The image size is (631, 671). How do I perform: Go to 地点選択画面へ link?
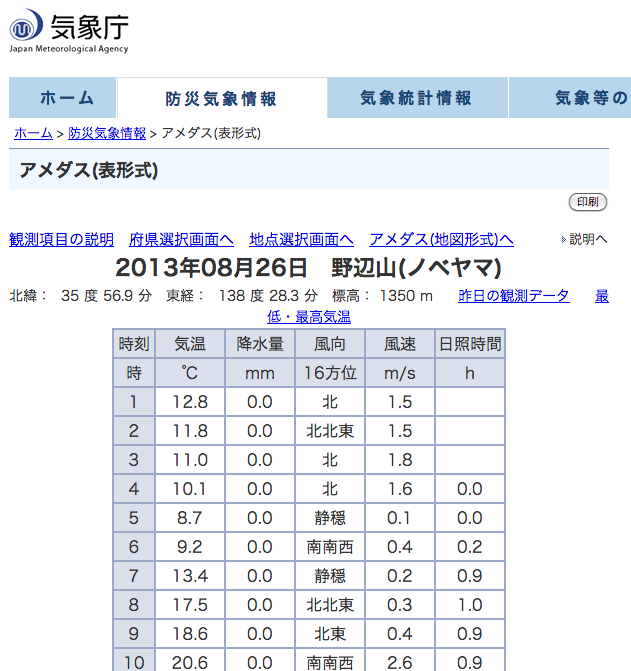tap(302, 239)
